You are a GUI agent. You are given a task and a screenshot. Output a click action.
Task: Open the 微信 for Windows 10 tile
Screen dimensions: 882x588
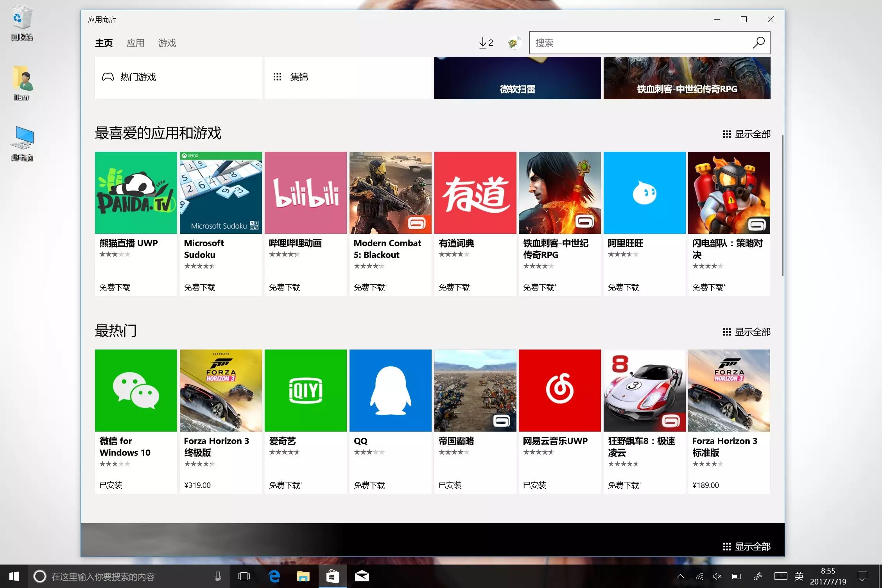136,421
